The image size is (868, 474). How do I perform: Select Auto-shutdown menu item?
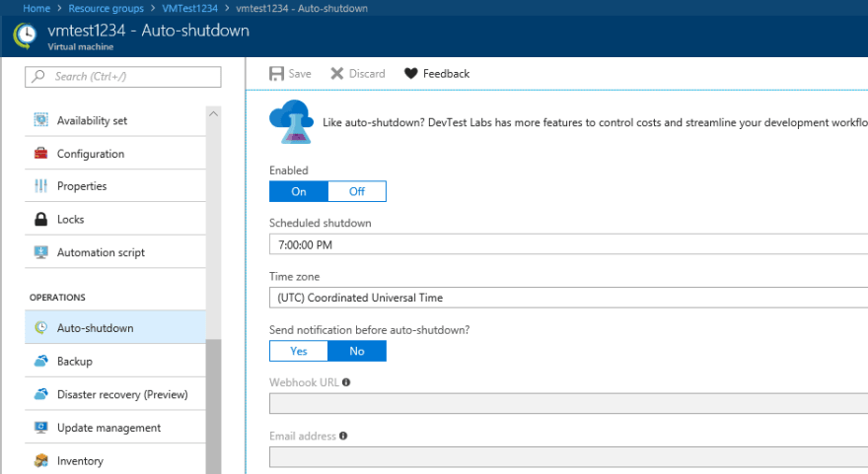tap(115, 327)
